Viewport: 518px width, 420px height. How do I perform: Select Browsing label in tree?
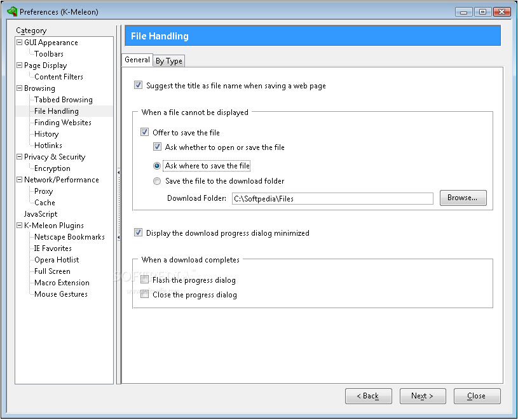tap(39, 88)
